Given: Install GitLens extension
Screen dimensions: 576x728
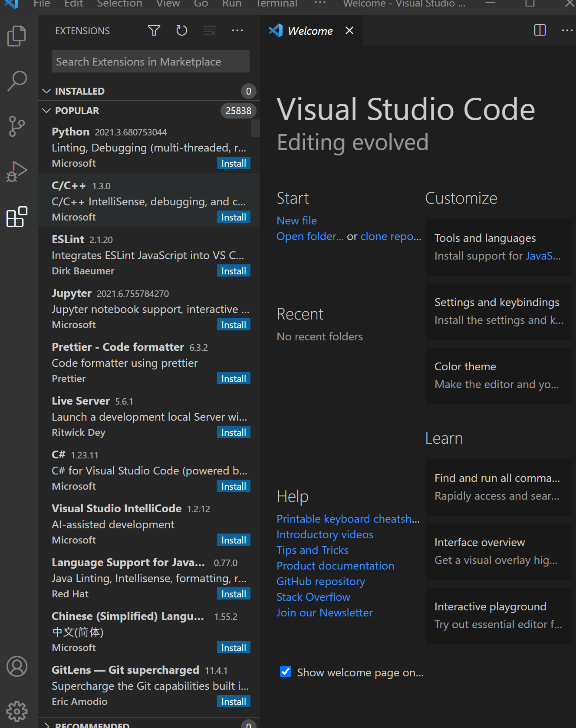Looking at the screenshot, I should [234, 702].
